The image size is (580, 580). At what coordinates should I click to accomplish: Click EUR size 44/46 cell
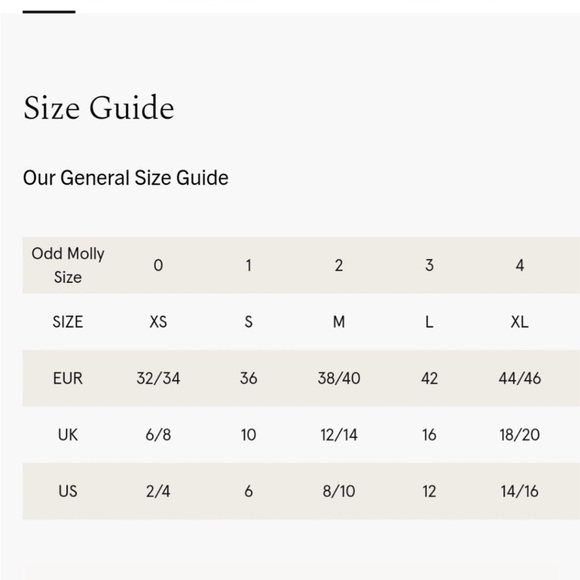pos(520,378)
